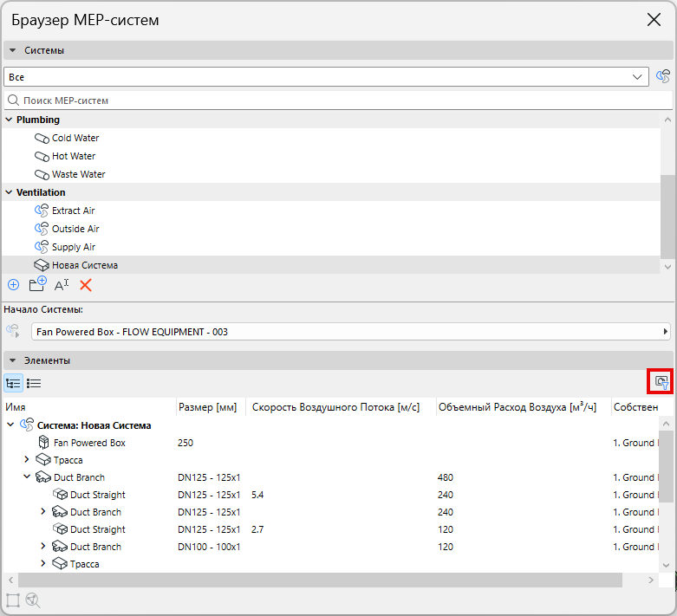This screenshot has height=616, width=677.
Task: Click the zoom-to-element icon at bottom
Action: (x=33, y=600)
